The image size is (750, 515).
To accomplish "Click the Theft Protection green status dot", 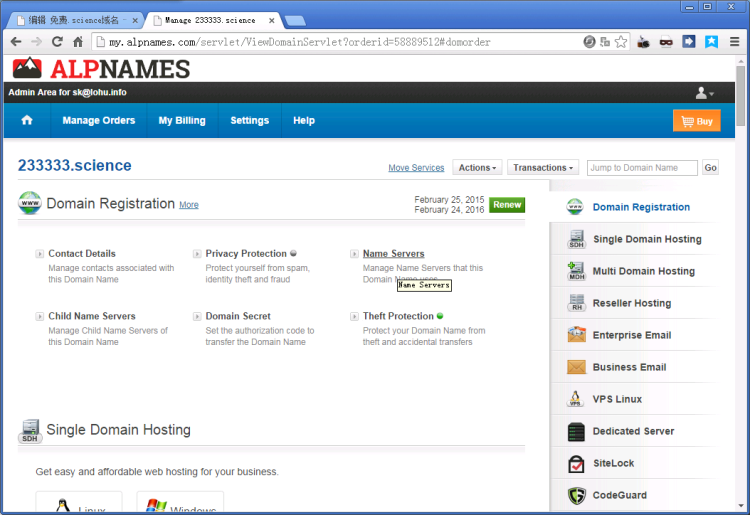I will click(440, 316).
